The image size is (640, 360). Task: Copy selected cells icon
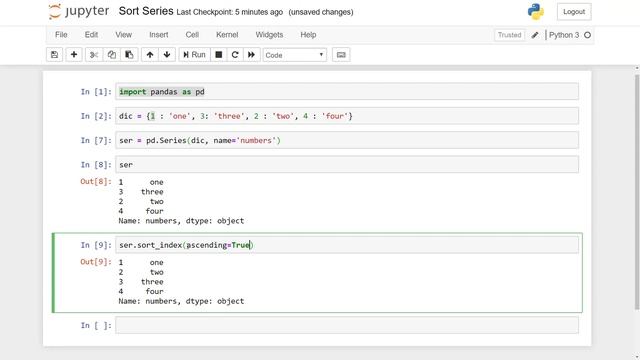[111, 55]
